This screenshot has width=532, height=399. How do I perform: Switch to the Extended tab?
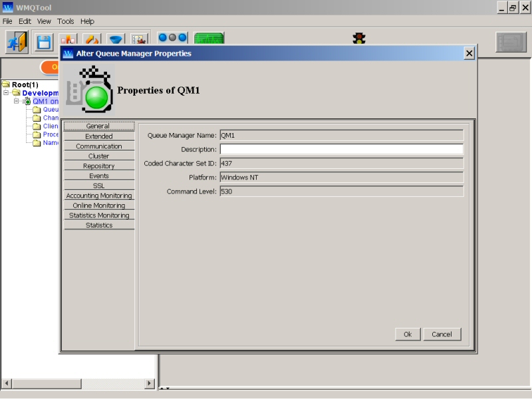click(98, 136)
